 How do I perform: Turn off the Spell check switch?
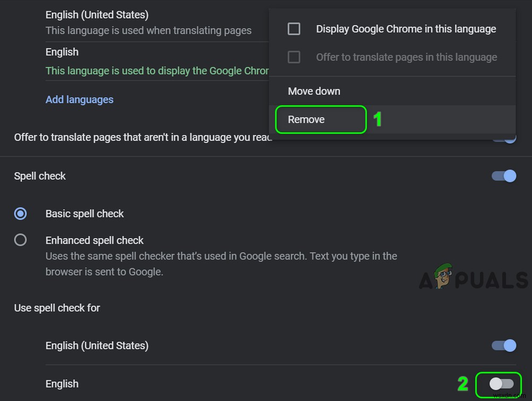(x=503, y=176)
